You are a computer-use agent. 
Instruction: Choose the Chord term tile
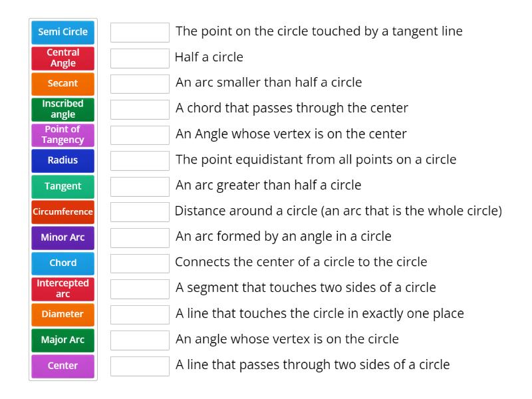(x=63, y=263)
